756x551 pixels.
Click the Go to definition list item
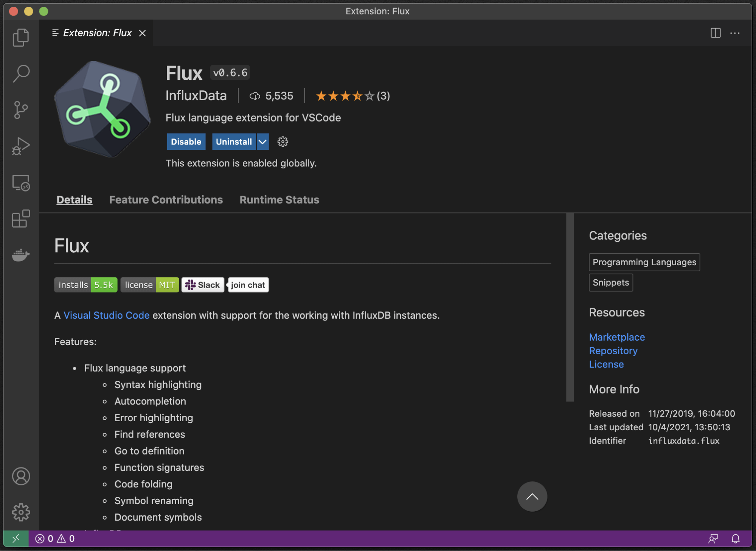click(x=149, y=451)
